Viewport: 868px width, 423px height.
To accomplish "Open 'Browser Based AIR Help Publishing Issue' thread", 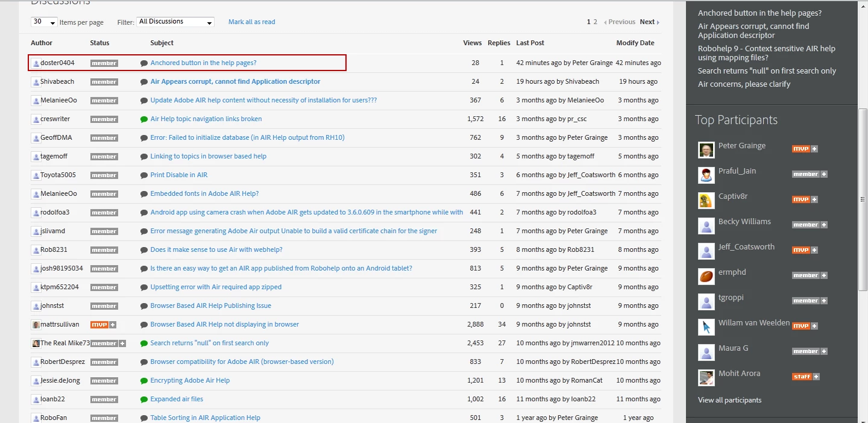I will coord(211,305).
